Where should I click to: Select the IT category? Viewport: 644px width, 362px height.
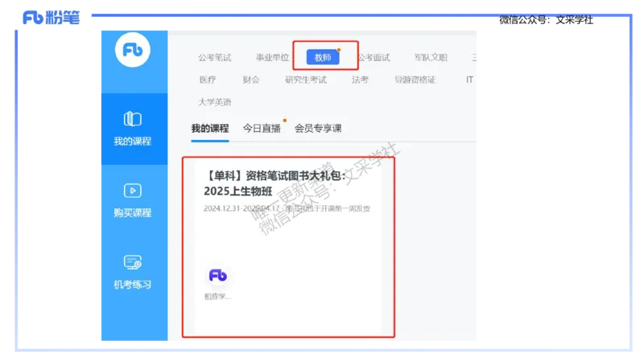469,80
